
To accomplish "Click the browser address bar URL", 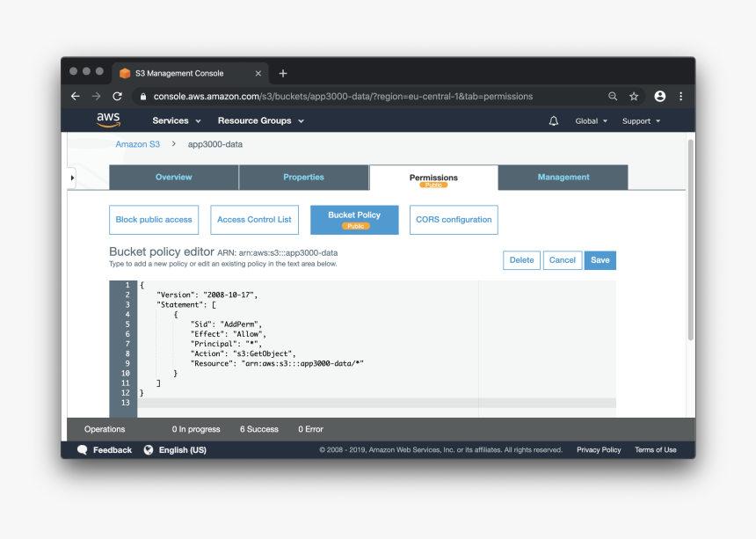I will pyautogui.click(x=344, y=97).
